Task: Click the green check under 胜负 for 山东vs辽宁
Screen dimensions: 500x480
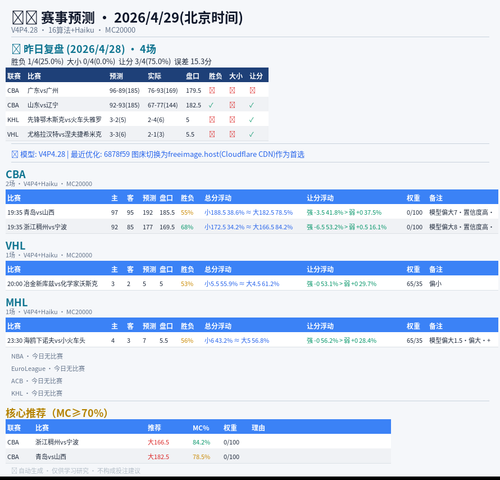Action: (x=211, y=105)
